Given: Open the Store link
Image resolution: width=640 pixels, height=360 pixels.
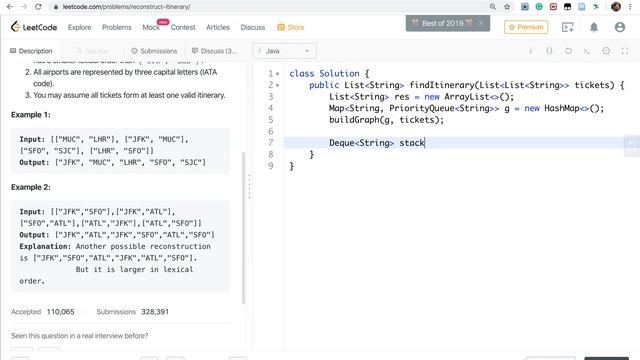Looking at the screenshot, I should [291, 27].
